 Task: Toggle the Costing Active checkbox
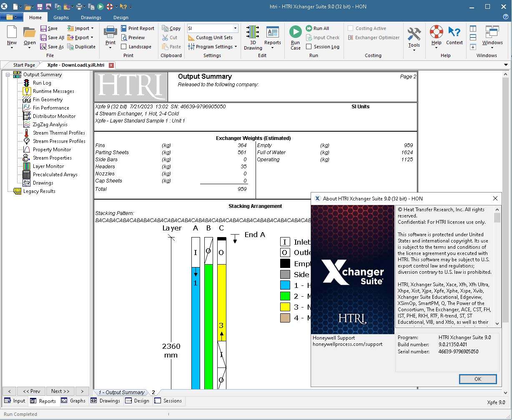click(351, 28)
